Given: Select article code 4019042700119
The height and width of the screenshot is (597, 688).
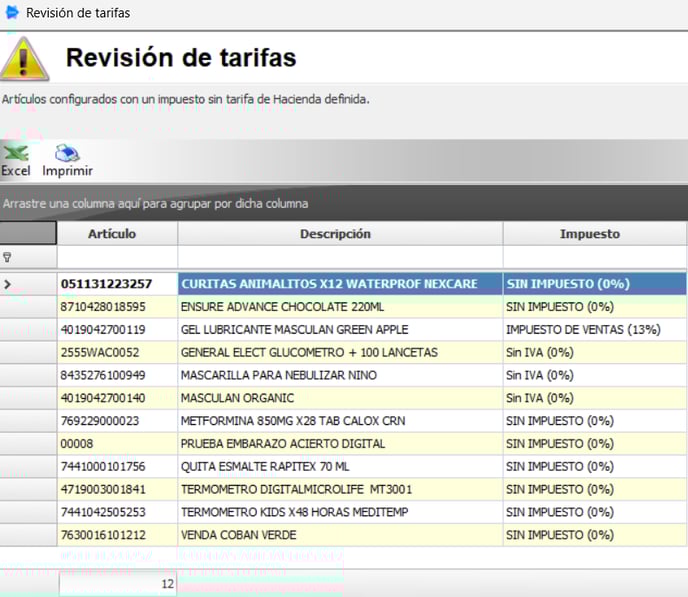Looking at the screenshot, I should click(x=117, y=329).
